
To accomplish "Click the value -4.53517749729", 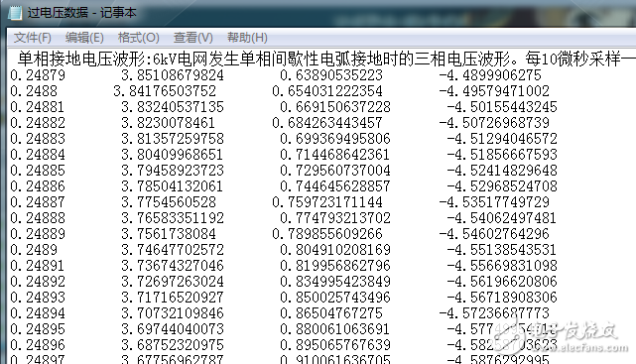I will tap(494, 202).
